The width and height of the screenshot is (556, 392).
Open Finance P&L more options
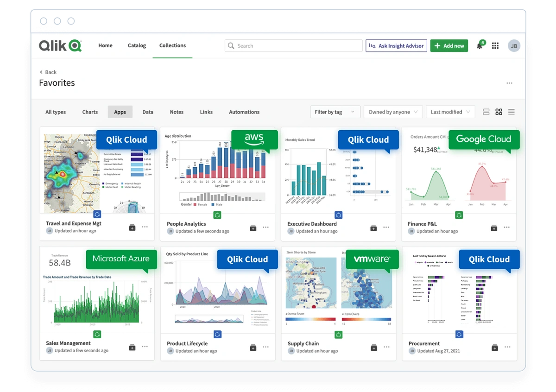(x=507, y=228)
